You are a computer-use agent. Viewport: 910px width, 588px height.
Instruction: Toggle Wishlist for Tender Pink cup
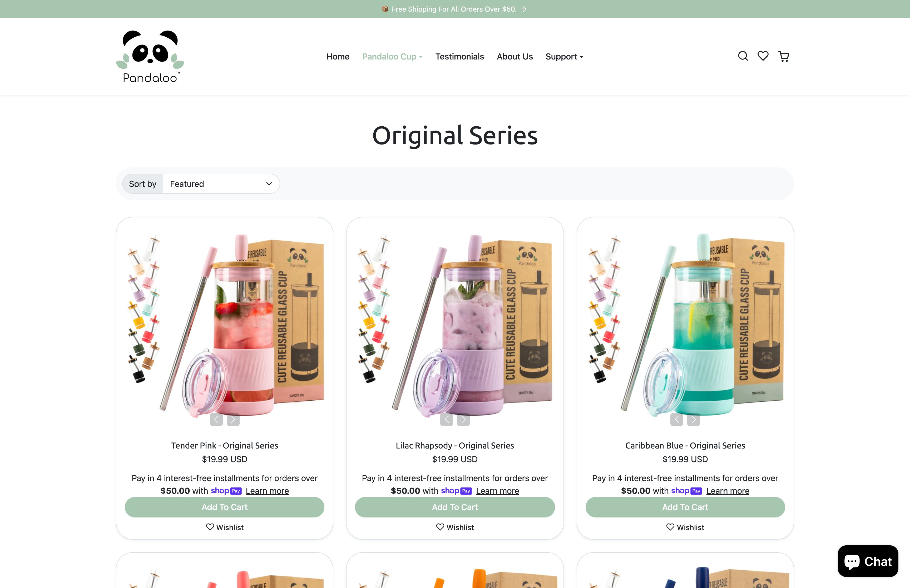225,527
